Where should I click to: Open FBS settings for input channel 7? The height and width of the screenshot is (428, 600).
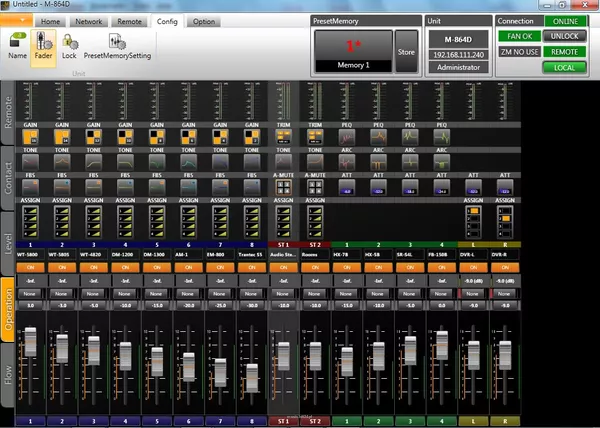pyautogui.click(x=220, y=187)
